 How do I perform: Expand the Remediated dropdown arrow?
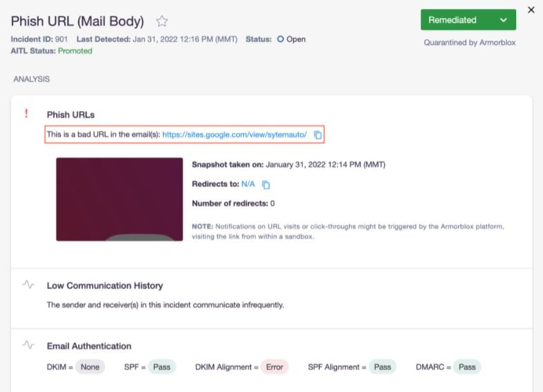pyautogui.click(x=504, y=20)
